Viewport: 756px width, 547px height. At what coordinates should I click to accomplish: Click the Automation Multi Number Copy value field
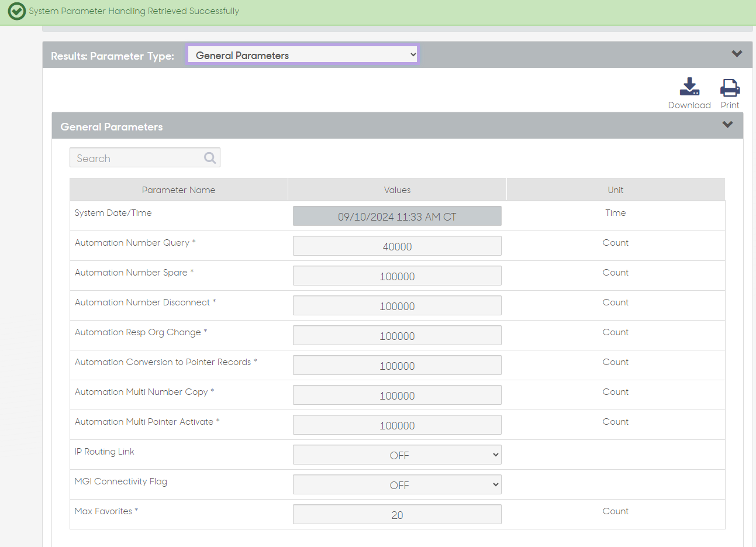pos(397,395)
